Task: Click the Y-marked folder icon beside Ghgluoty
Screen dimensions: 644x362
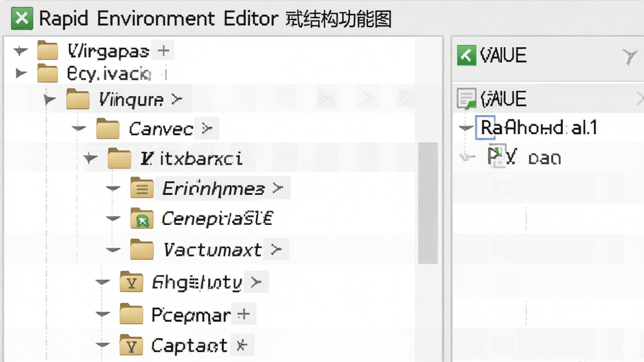Action: (131, 282)
